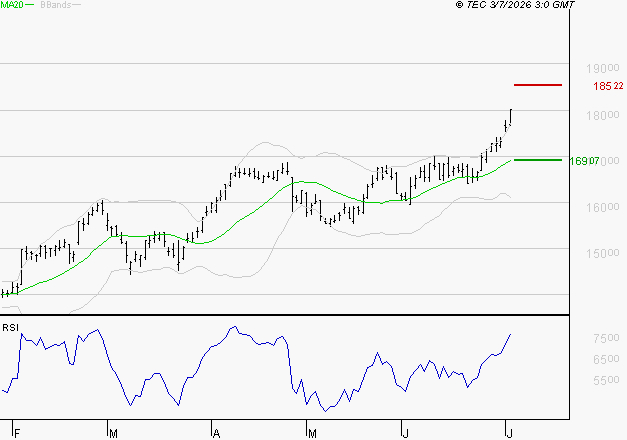Click the 19000 price axis label

[x=603, y=68]
